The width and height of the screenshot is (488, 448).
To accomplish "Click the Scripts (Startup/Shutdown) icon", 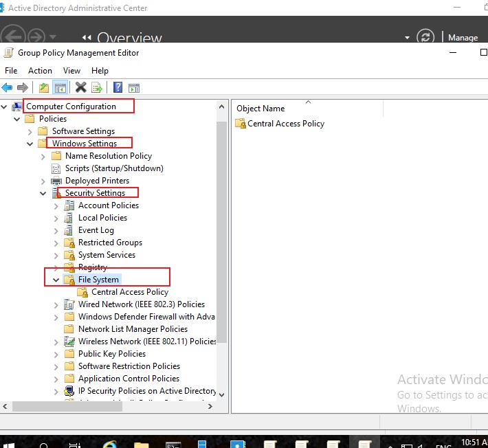I will pos(56,168).
